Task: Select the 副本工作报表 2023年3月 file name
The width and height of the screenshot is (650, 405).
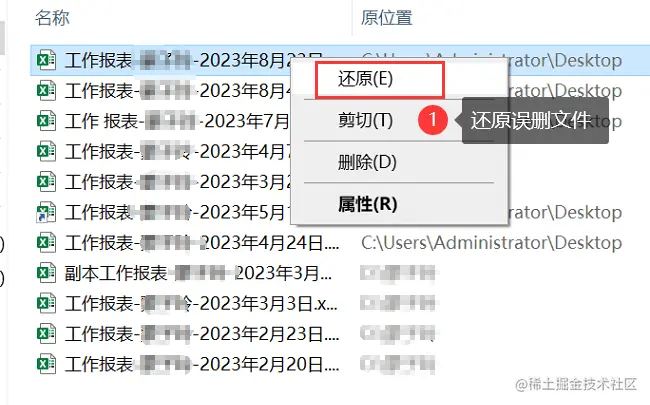Action: 198,273
